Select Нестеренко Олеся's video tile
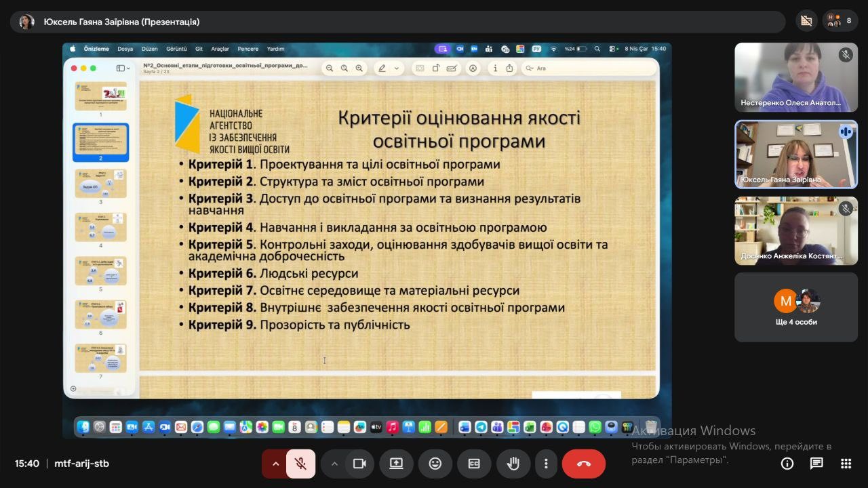The width and height of the screenshot is (868, 488). [x=796, y=77]
